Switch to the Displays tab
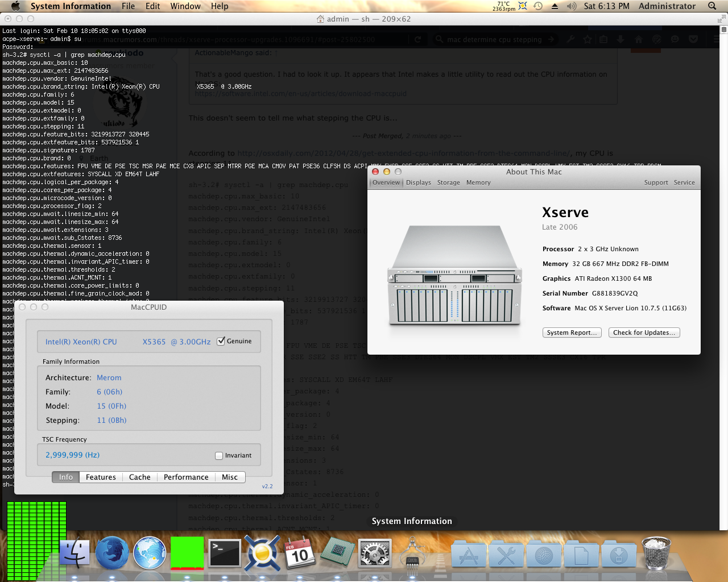 419,182
